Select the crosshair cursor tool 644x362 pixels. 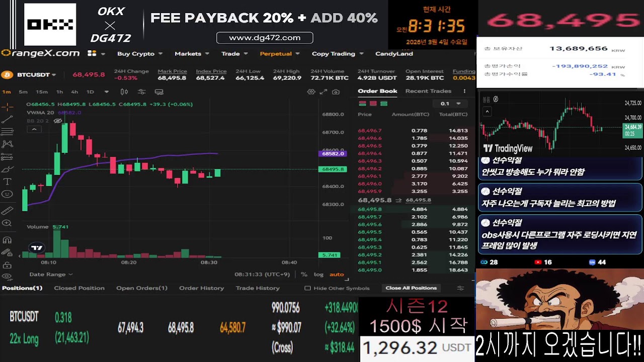pos(7,107)
